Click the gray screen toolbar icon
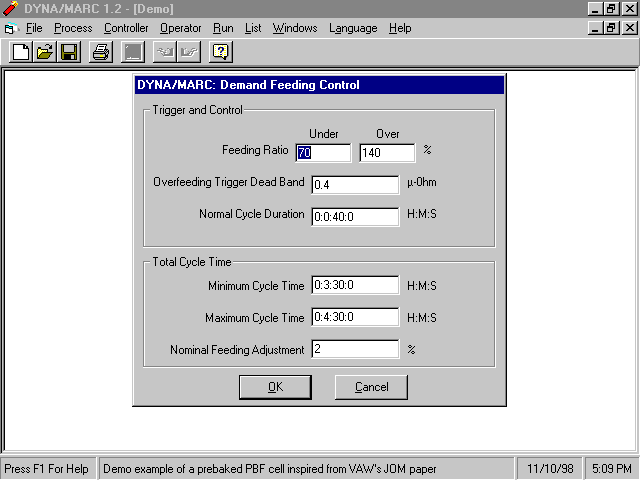Image resolution: width=640 pixels, height=480 pixels. pyautogui.click(x=133, y=52)
